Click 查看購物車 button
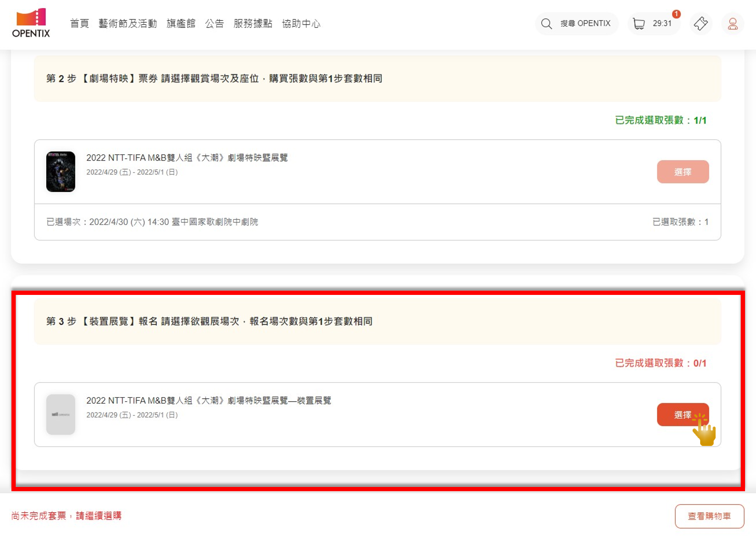Screen dimensions: 756x536 coord(709,516)
